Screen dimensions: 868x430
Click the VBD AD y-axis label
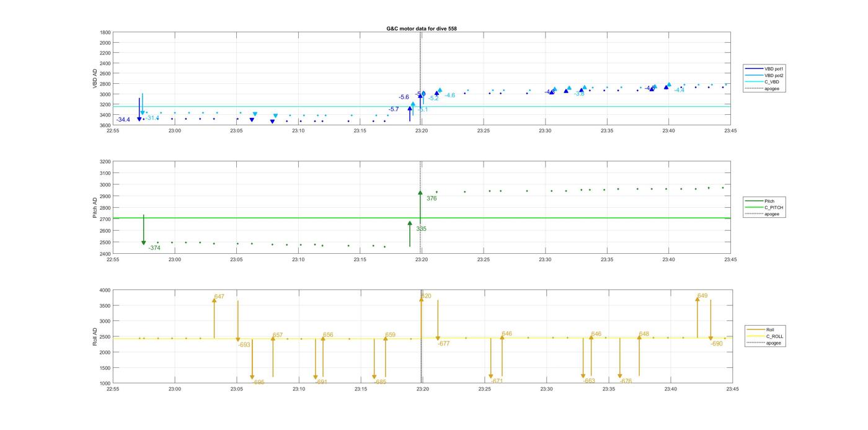pyautogui.click(x=95, y=79)
